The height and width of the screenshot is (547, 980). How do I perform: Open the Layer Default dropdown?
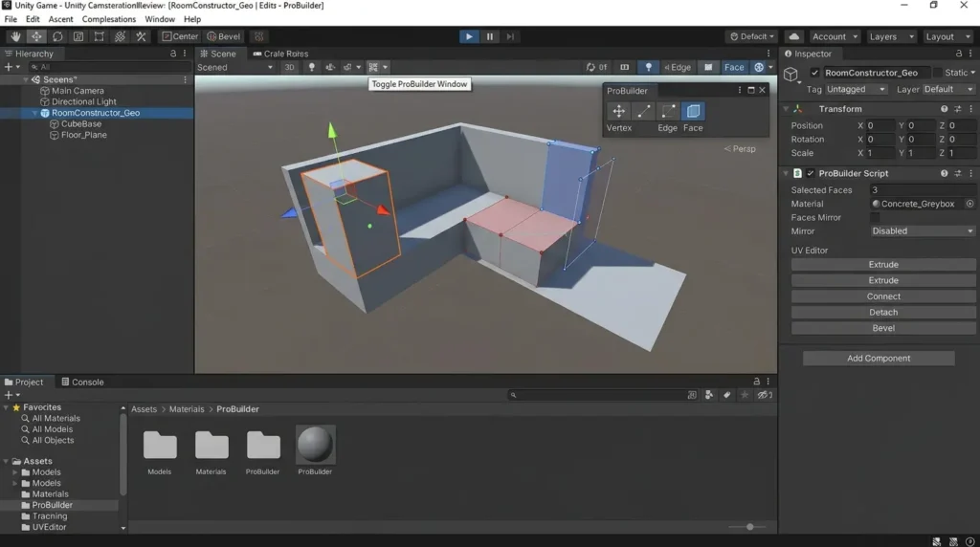948,89
